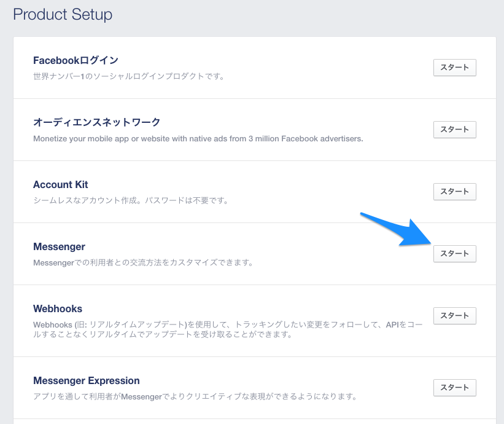Start Messenger Expression product
Image resolution: width=504 pixels, height=424 pixels.
click(454, 388)
